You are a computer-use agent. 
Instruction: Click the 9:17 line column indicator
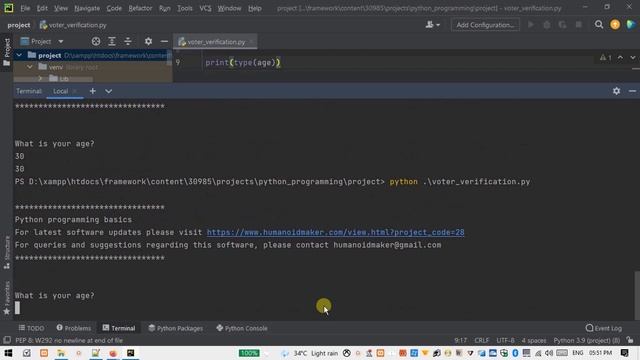[x=460, y=340]
